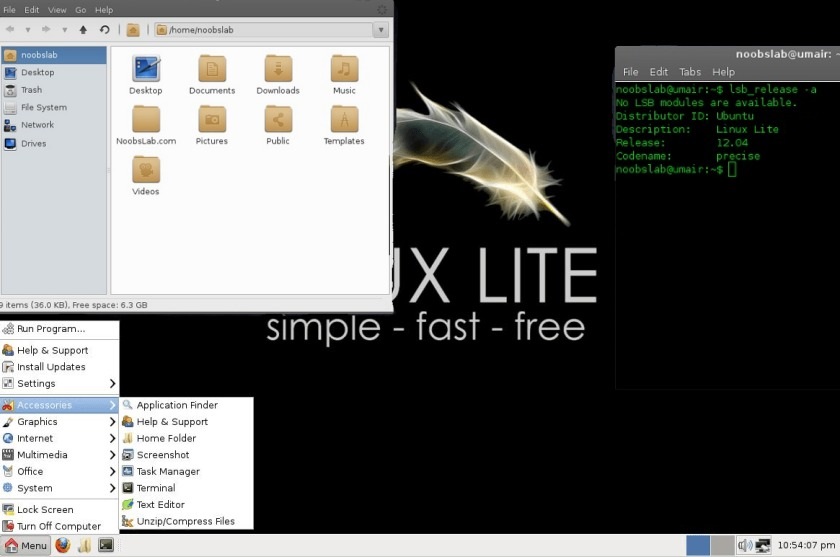Open the terminal Edit menu
This screenshot has width=840, height=557.
coord(658,72)
